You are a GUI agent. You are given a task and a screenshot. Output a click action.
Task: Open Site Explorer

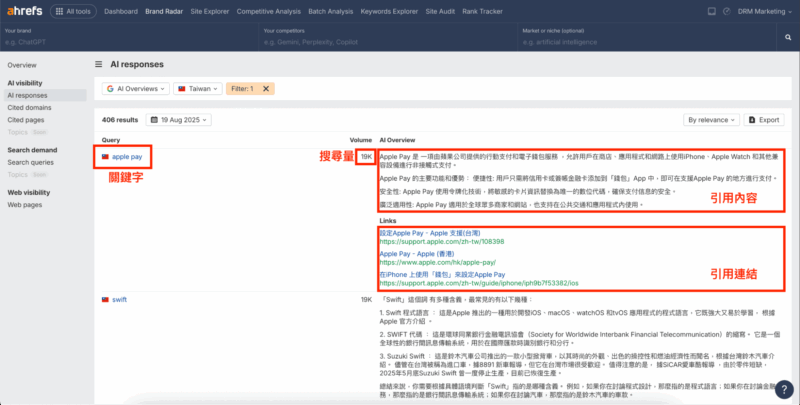210,11
